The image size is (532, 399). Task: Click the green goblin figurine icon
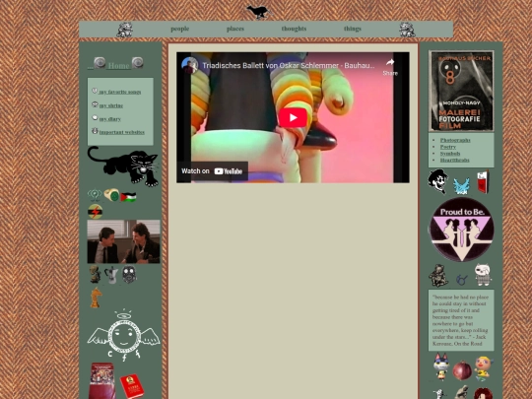(95, 275)
